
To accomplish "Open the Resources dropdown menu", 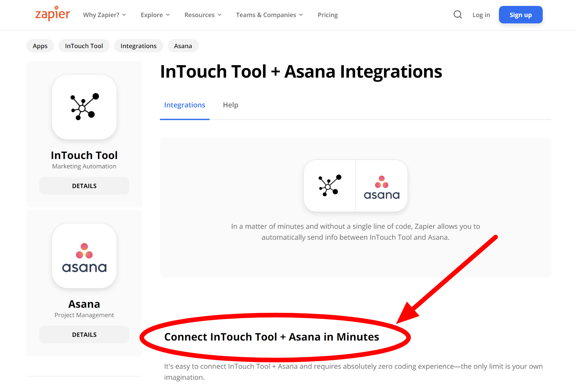I will point(203,15).
